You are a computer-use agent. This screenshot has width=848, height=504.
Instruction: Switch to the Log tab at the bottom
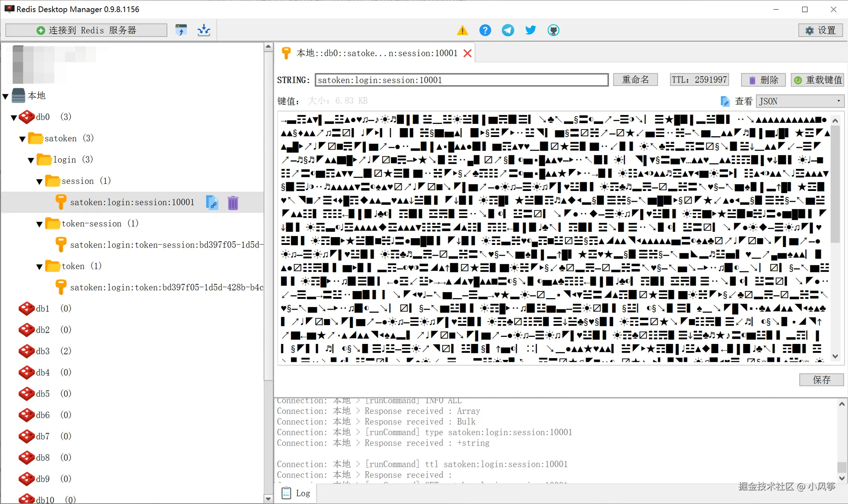point(295,493)
